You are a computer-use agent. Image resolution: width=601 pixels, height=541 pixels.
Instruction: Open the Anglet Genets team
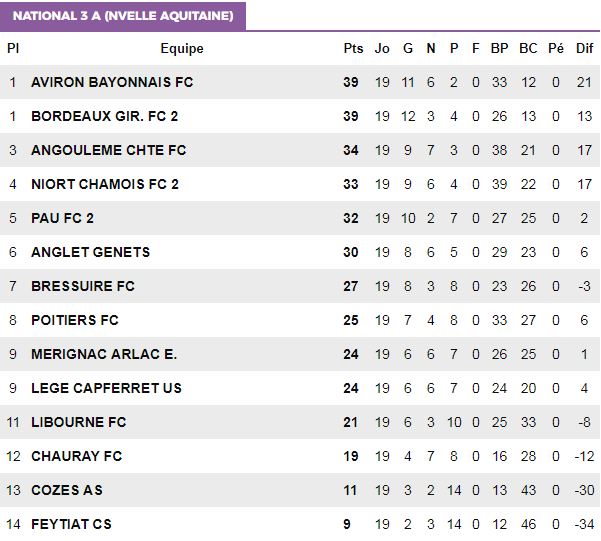click(x=90, y=252)
